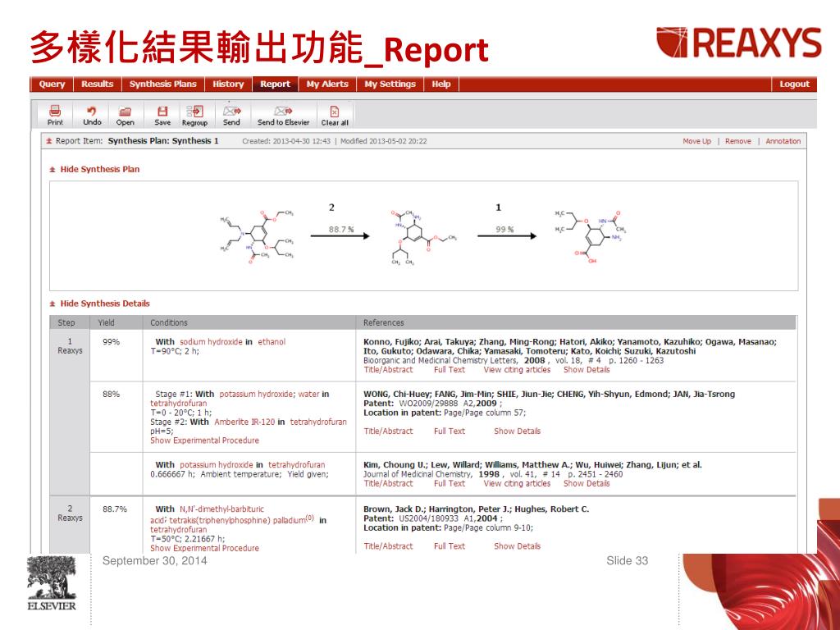The image size is (840, 630).
Task: Open the Query tab
Action: point(52,84)
